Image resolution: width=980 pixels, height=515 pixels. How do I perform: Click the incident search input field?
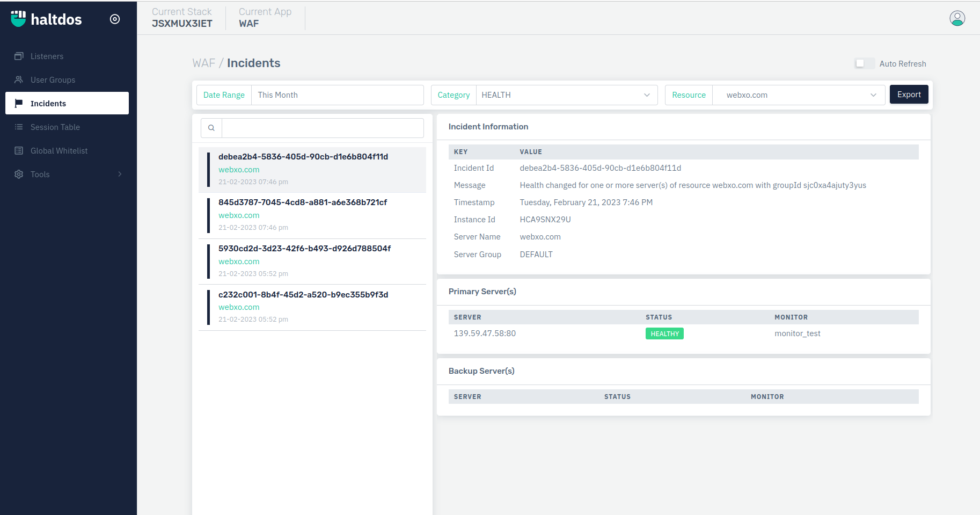(323, 128)
